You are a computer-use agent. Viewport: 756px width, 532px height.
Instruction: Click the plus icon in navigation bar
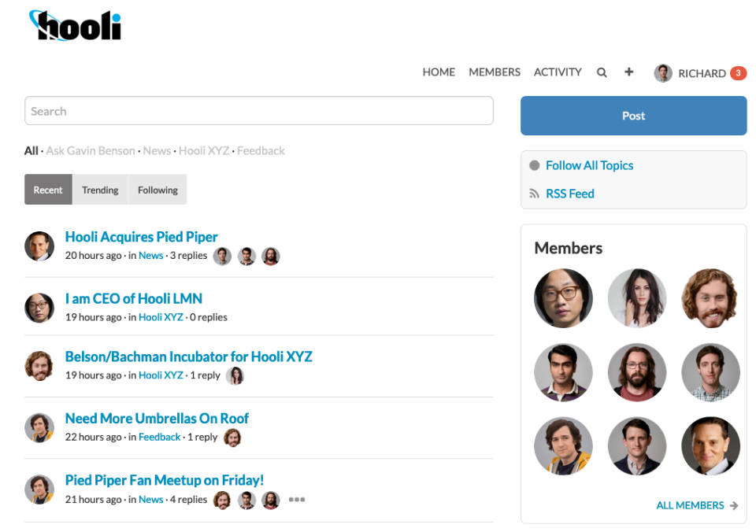[x=628, y=72]
